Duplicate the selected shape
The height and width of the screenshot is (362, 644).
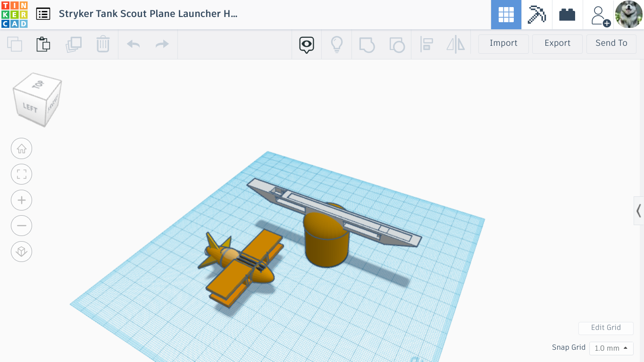(x=74, y=44)
